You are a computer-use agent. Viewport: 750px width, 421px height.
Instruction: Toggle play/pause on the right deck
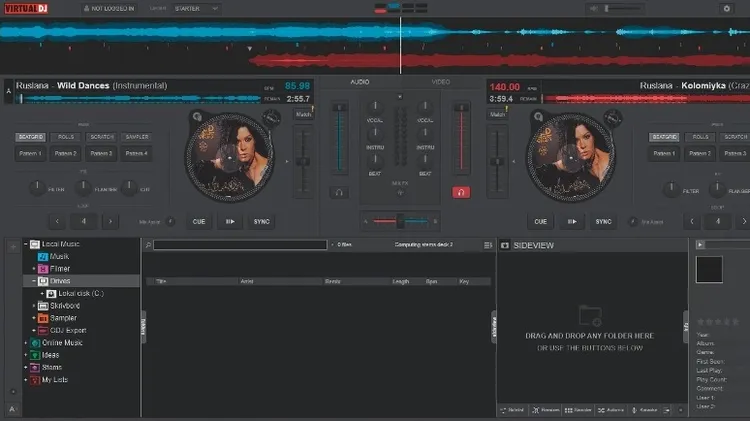[x=572, y=222]
